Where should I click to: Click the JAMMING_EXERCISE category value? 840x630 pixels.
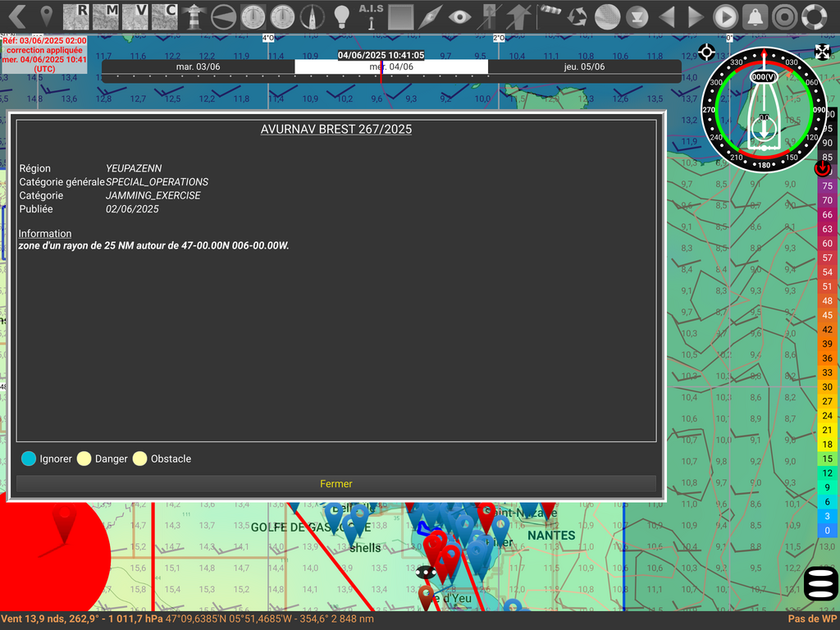[153, 195]
